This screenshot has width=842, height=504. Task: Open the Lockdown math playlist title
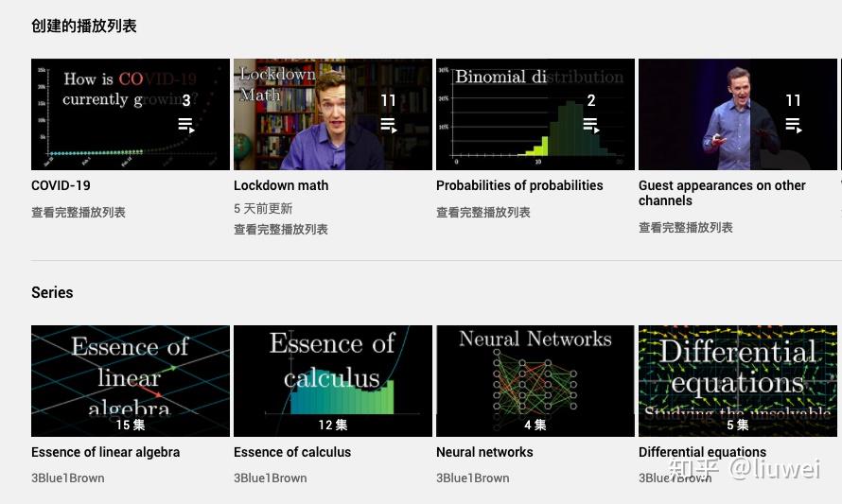pyautogui.click(x=281, y=185)
